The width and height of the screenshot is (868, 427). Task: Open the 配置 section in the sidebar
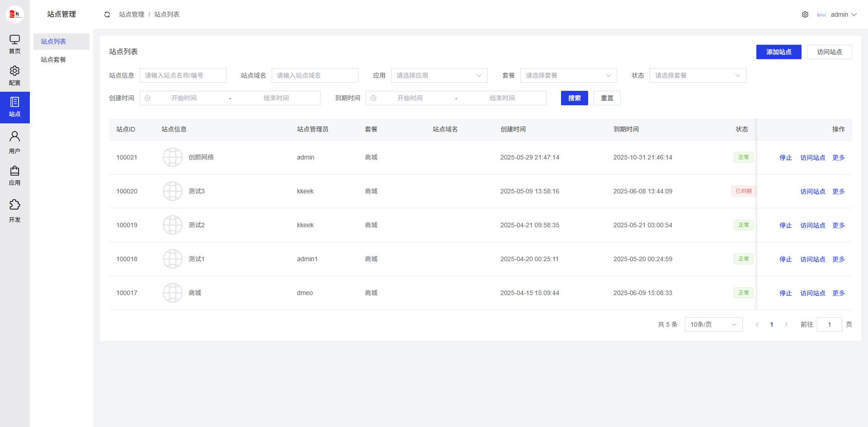(x=14, y=75)
